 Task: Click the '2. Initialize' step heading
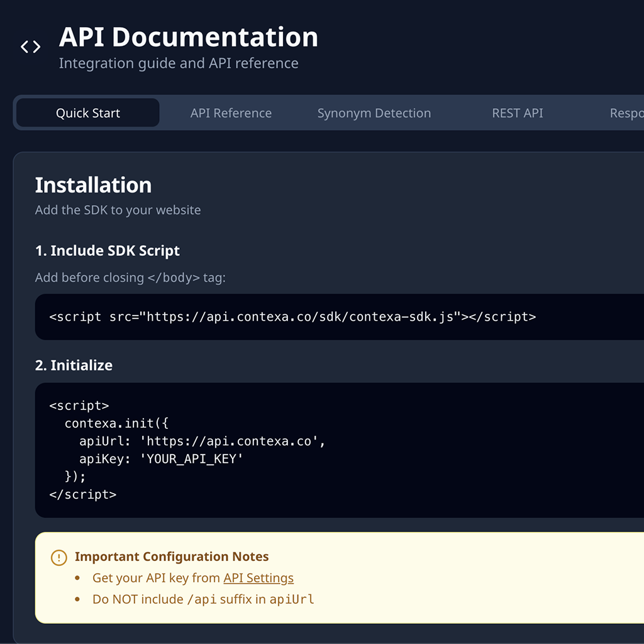pyautogui.click(x=74, y=365)
